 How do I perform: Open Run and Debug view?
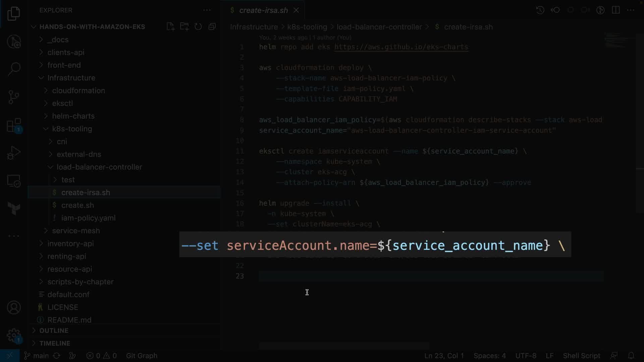point(14,153)
